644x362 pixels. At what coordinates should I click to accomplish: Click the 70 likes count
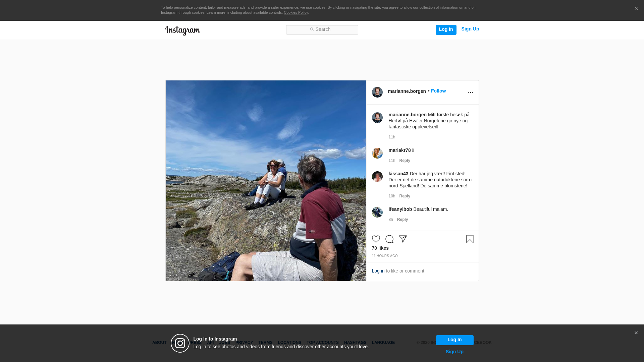(380, 248)
